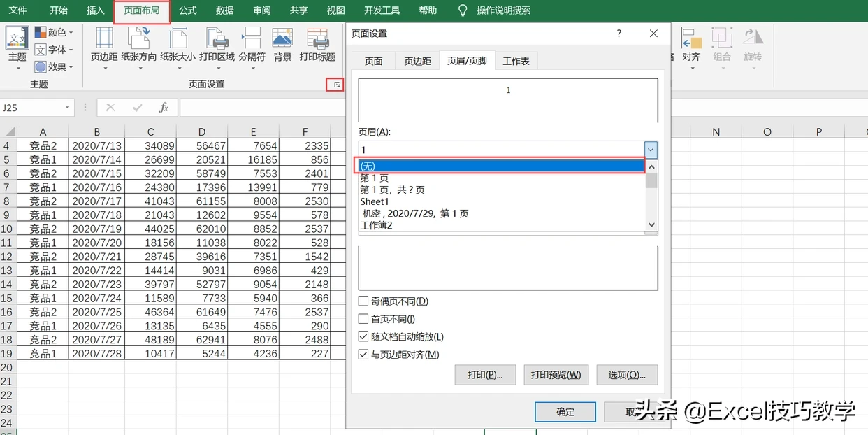The width and height of the screenshot is (868, 435).
Task: Switch to the 开发工具 ribbon tab
Action: point(382,10)
